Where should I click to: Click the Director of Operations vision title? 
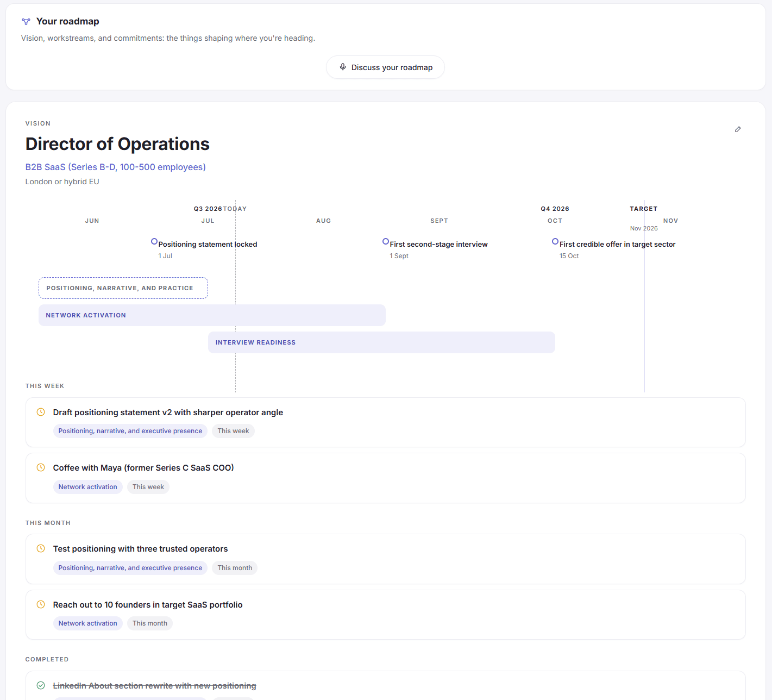click(117, 144)
